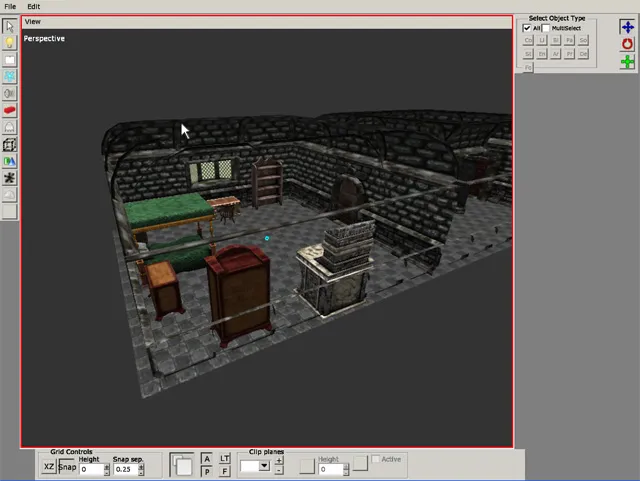Choose the light bulb tool
Viewport: 640px width, 481px height.
point(9,42)
